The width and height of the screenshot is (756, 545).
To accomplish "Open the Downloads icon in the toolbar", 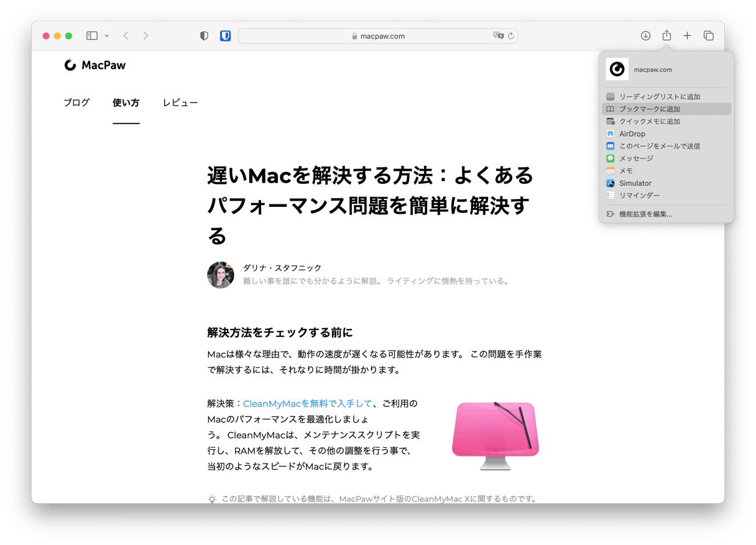I will pyautogui.click(x=645, y=35).
